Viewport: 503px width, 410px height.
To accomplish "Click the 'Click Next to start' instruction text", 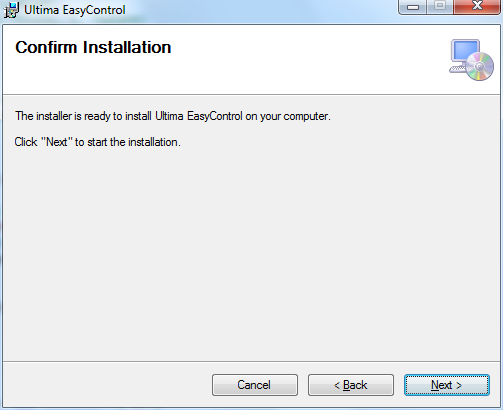I will [x=97, y=142].
